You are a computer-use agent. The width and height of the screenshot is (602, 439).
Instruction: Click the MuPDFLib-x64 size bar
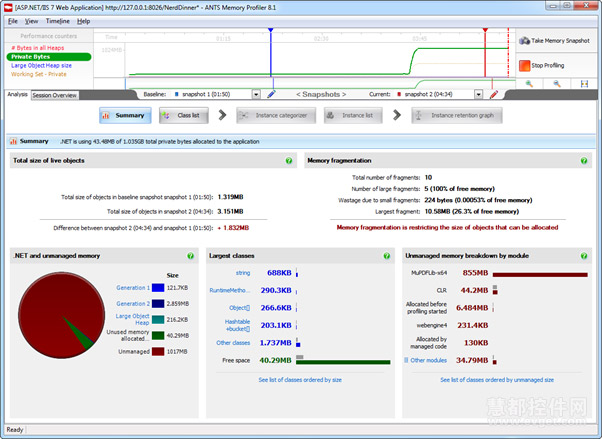[540, 275]
